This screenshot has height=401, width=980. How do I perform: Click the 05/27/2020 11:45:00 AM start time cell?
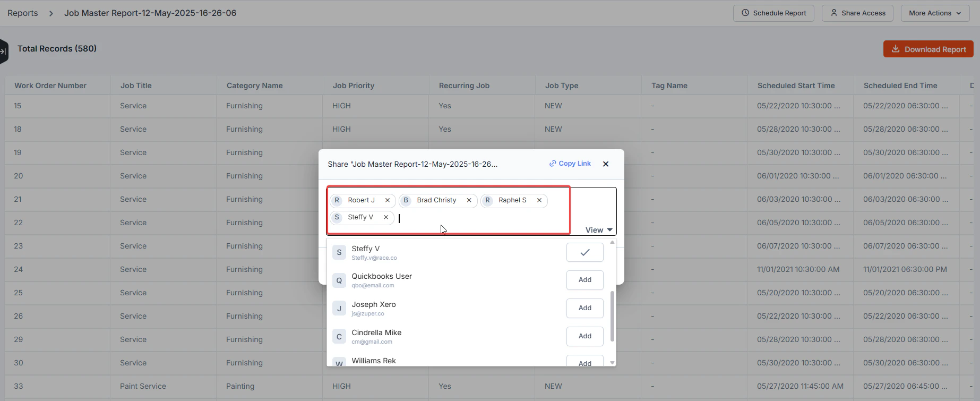click(800, 386)
